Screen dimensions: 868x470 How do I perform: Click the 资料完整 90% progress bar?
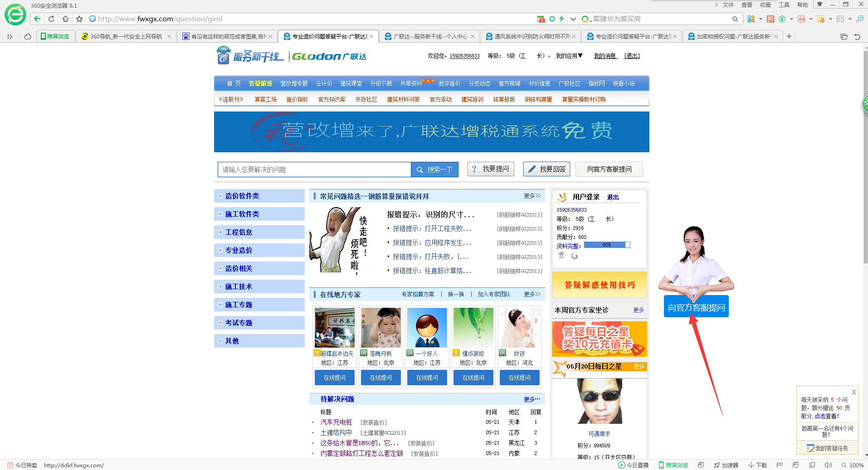pos(607,245)
